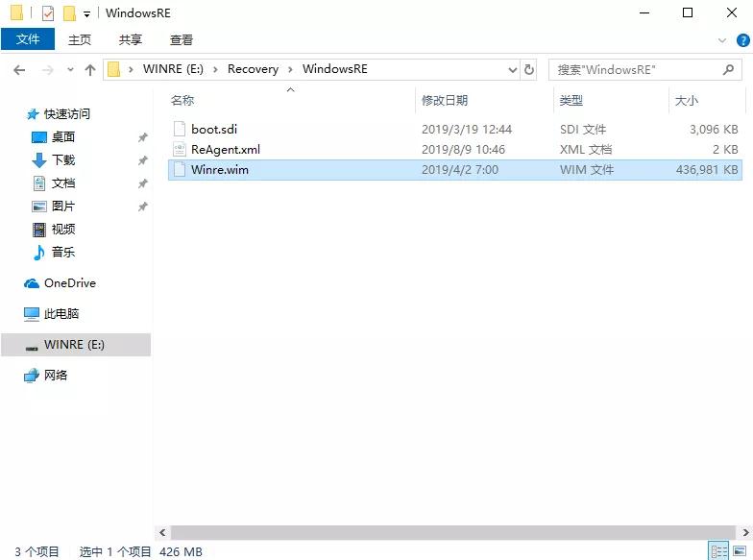The image size is (753, 560).
Task: Switch to large icons view in status bar
Action: click(x=740, y=551)
